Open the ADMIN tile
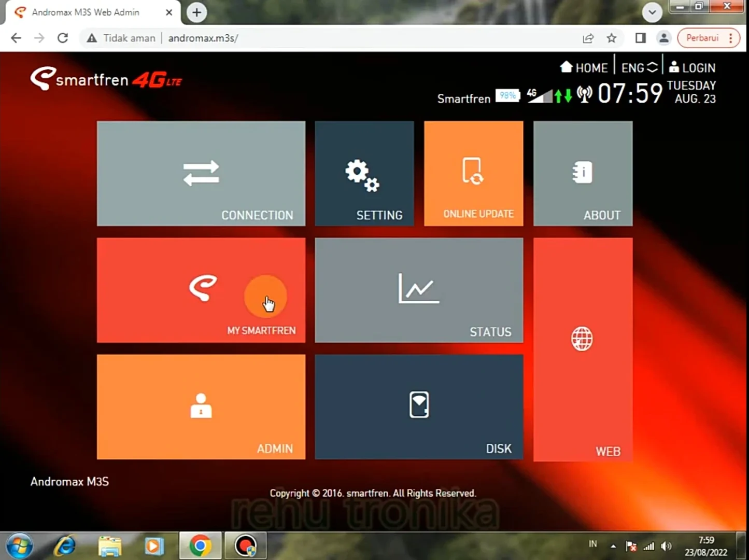Image resolution: width=749 pixels, height=560 pixels. (201, 407)
